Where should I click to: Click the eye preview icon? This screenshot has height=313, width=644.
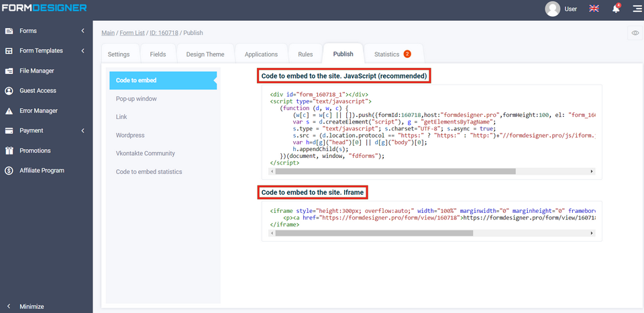pyautogui.click(x=635, y=33)
